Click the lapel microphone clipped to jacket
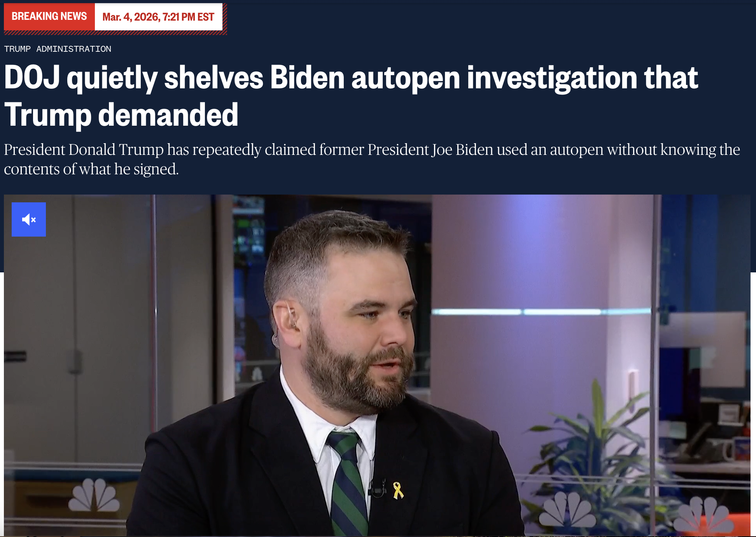Viewport: 756px width, 537px height. 376,489
